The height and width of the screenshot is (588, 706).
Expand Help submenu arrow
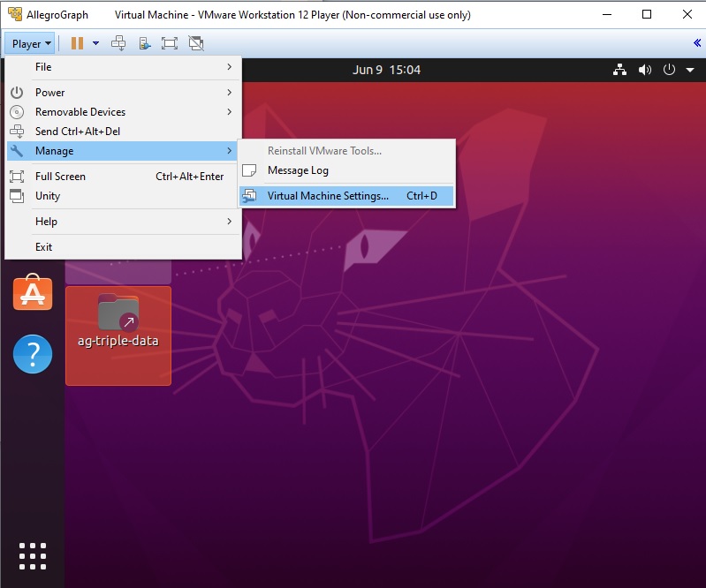point(230,222)
